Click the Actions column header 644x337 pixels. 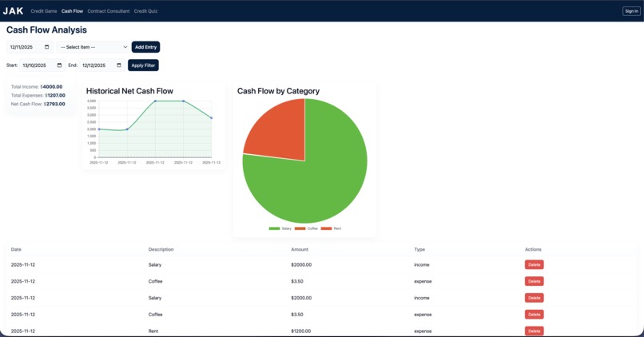533,250
